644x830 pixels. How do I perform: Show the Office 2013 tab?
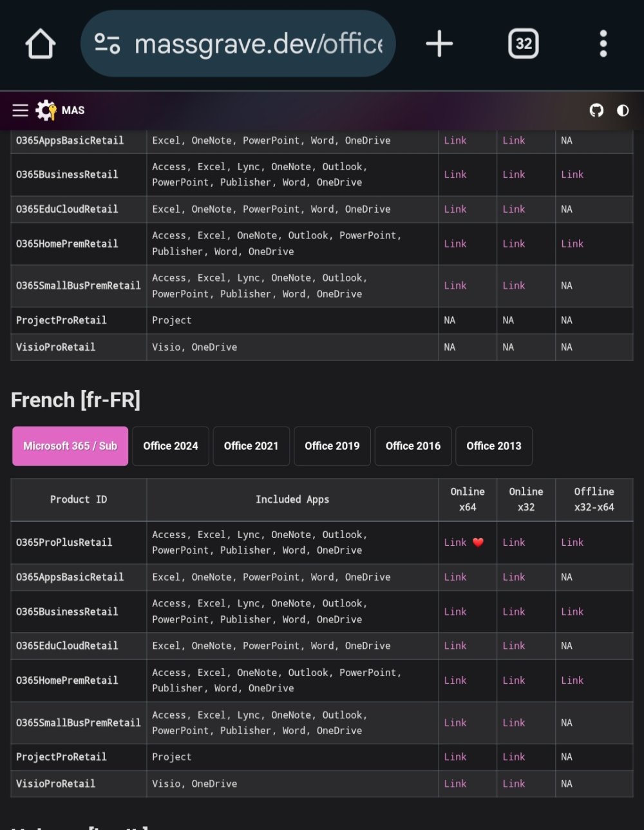(494, 446)
